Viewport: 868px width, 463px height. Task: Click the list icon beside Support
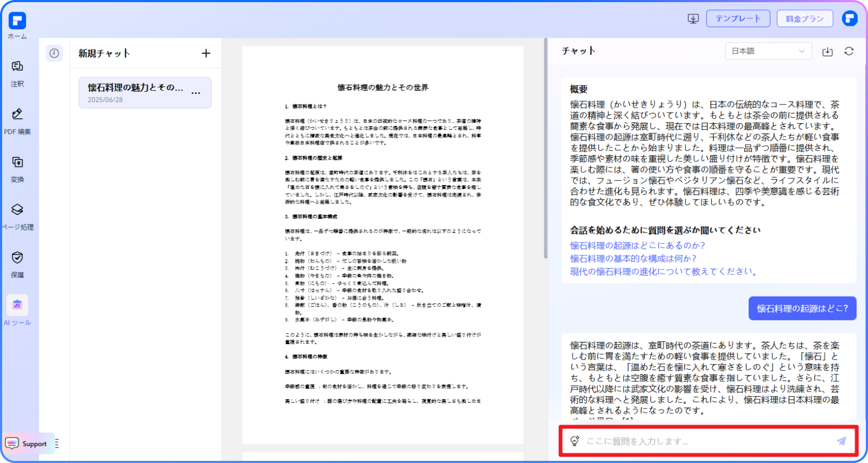[x=57, y=443]
